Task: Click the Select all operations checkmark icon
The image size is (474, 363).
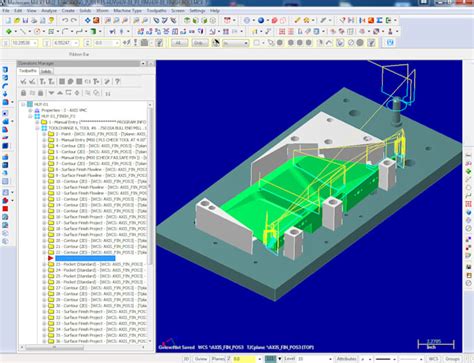Action: point(23,81)
